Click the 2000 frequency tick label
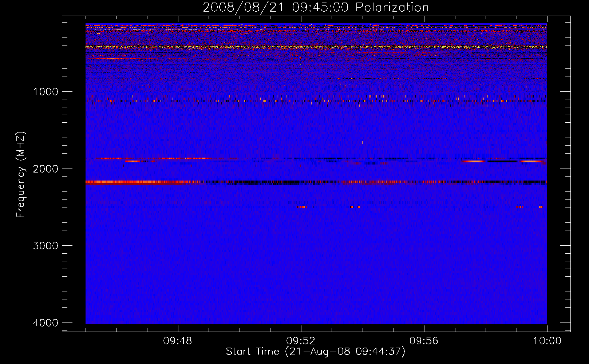This screenshot has height=364, width=589. [x=46, y=169]
